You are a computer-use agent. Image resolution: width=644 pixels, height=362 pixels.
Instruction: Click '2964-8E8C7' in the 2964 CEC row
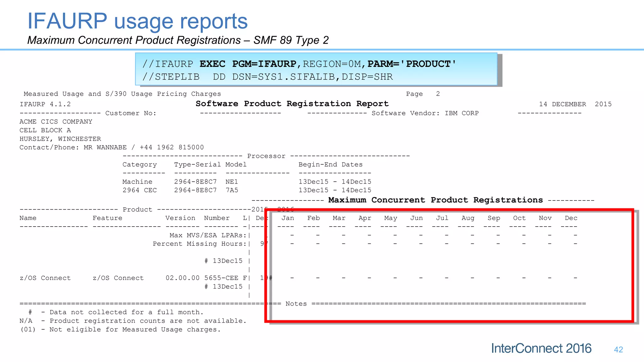[195, 190]
